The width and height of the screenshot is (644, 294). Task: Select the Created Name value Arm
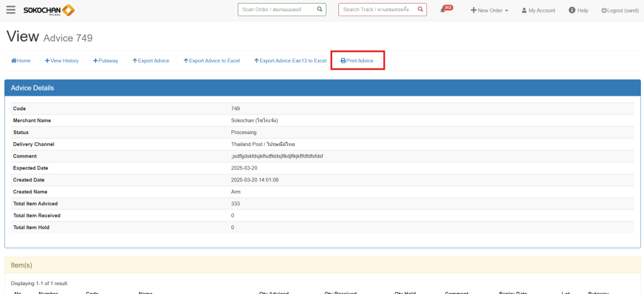click(x=236, y=191)
